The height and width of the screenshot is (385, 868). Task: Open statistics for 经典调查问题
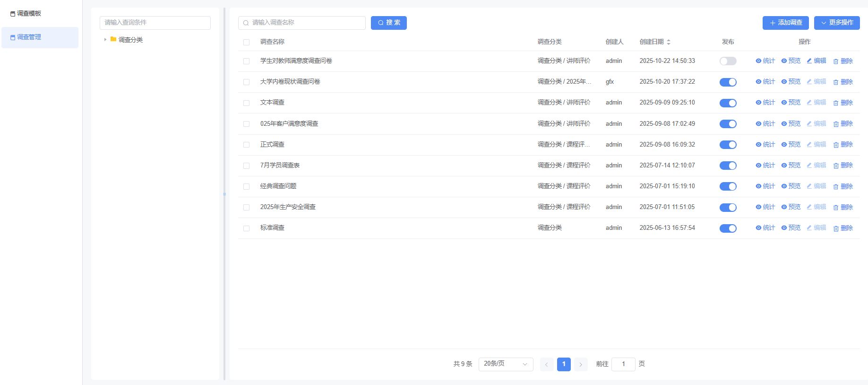pos(765,186)
